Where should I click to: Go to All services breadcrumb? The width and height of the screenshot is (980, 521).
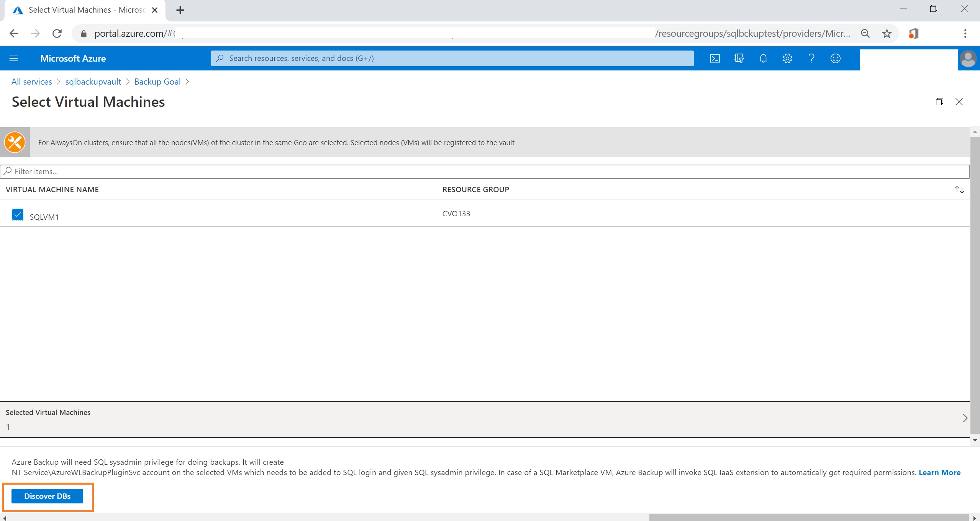pyautogui.click(x=31, y=82)
